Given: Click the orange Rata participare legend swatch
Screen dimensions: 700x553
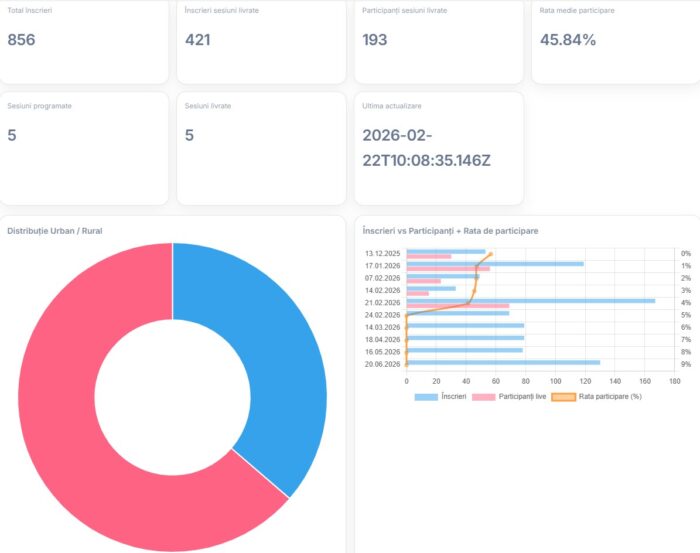Looking at the screenshot, I should (563, 397).
